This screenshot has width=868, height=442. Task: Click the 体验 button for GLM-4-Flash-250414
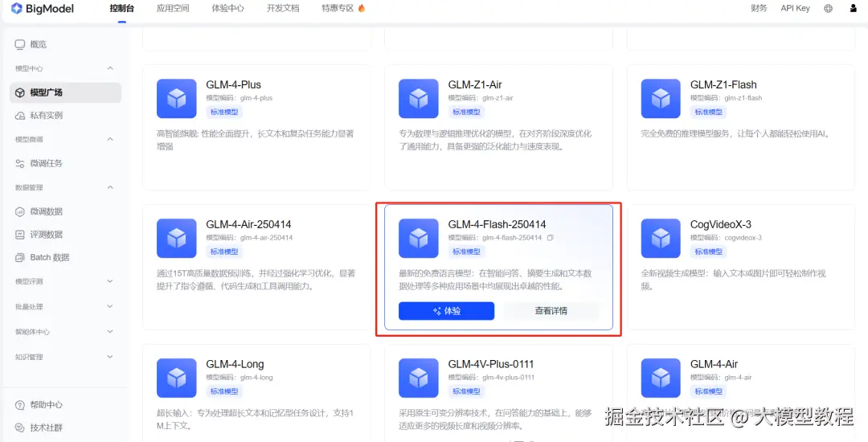coord(446,311)
